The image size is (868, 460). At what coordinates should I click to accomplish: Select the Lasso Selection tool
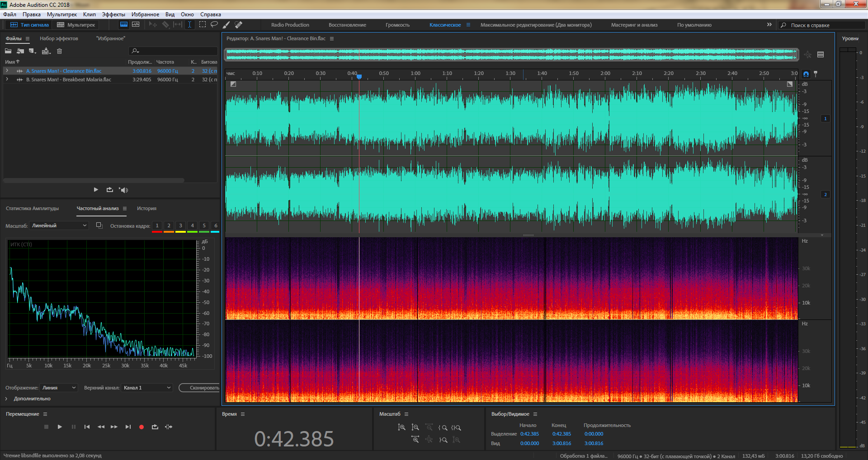click(x=214, y=25)
